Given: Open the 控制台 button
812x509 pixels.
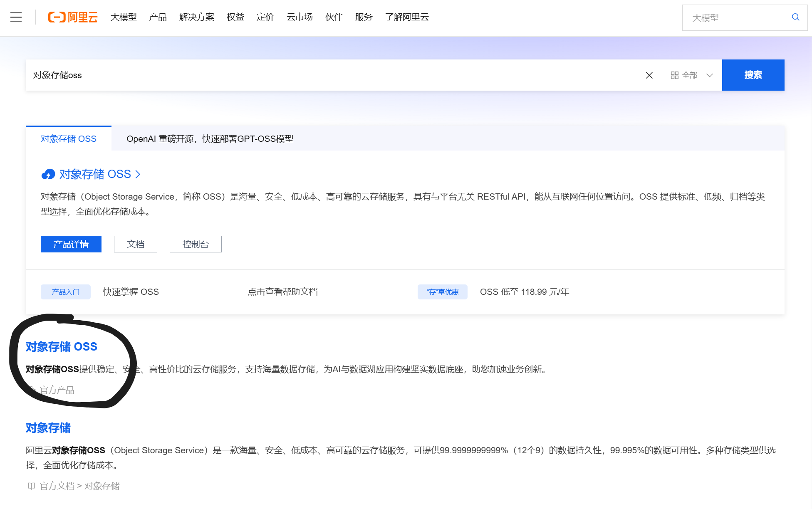Looking at the screenshot, I should pos(196,244).
